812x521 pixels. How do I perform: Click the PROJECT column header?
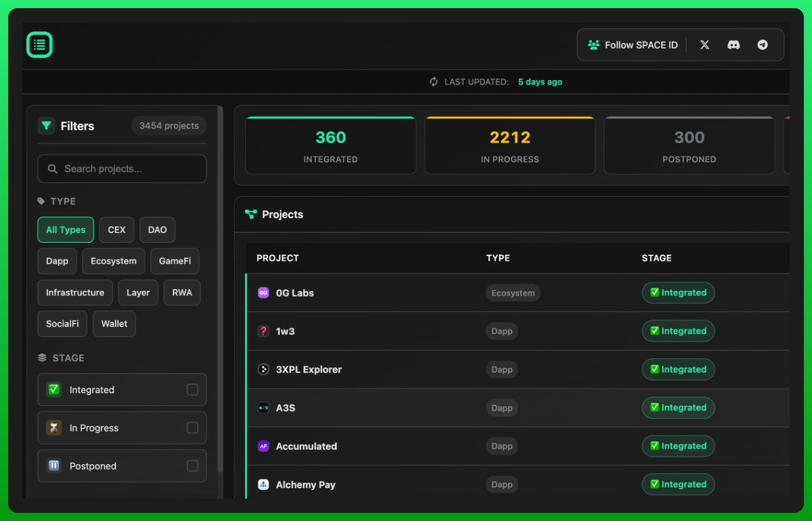point(277,258)
